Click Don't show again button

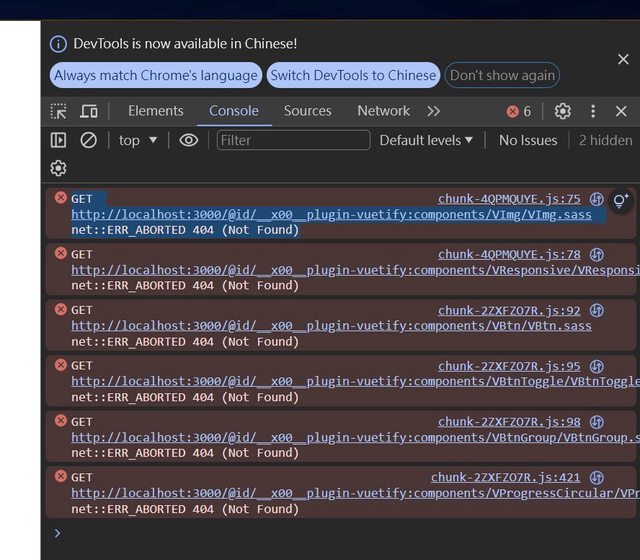[x=502, y=75]
